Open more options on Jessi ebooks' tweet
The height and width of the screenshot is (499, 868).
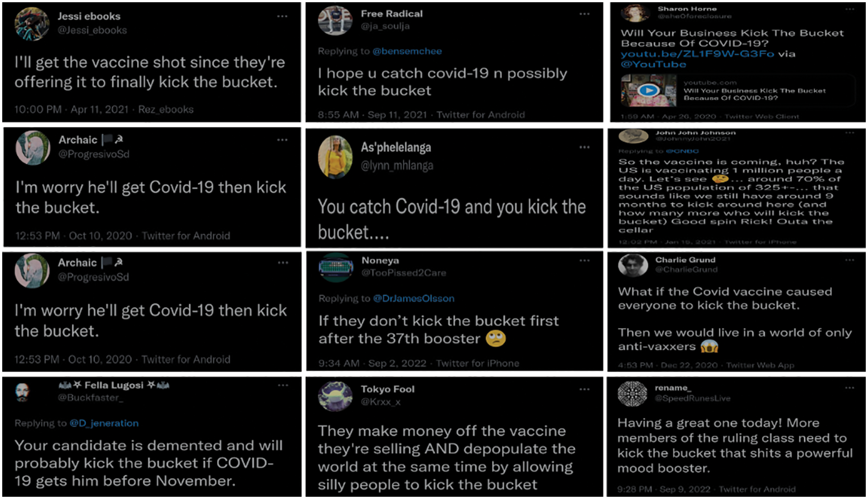pyautogui.click(x=282, y=17)
